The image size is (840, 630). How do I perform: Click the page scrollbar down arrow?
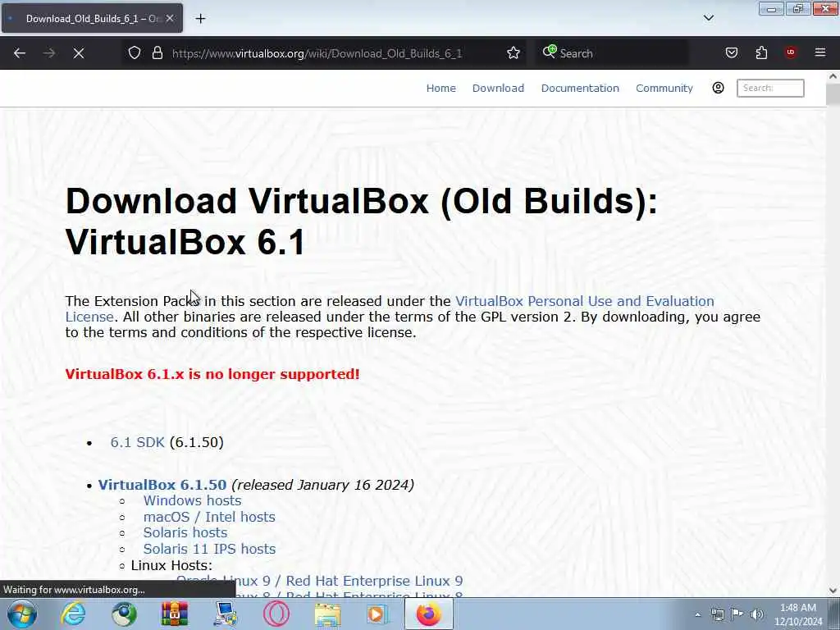833,591
